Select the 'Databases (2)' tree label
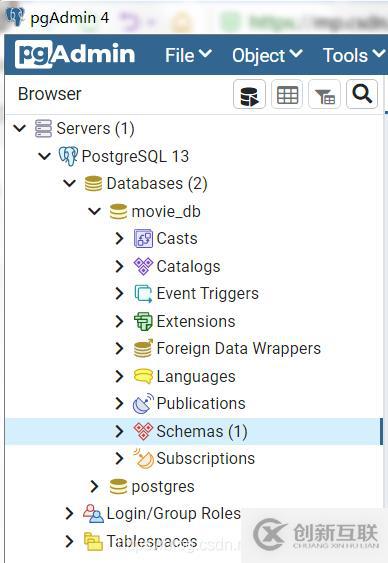The width and height of the screenshot is (388, 563). [157, 184]
